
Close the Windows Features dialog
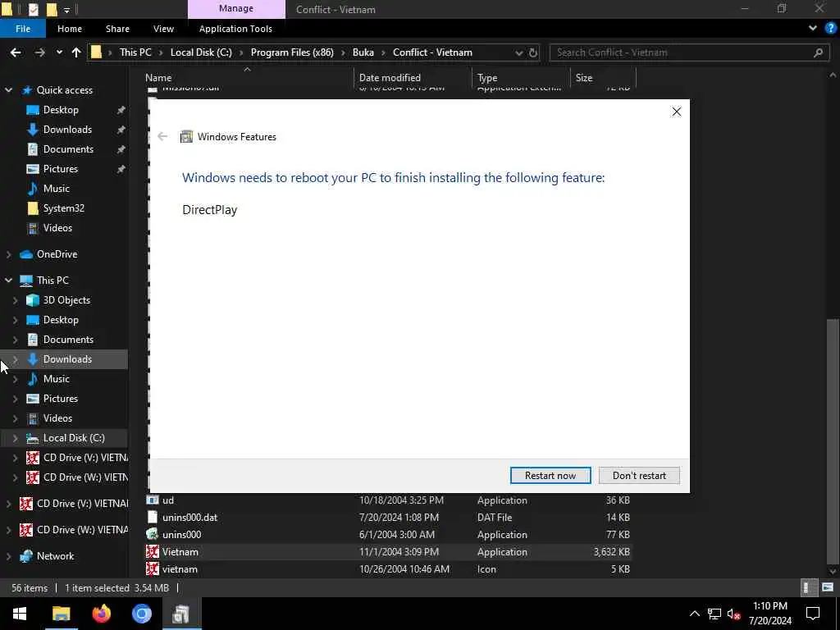click(x=676, y=112)
